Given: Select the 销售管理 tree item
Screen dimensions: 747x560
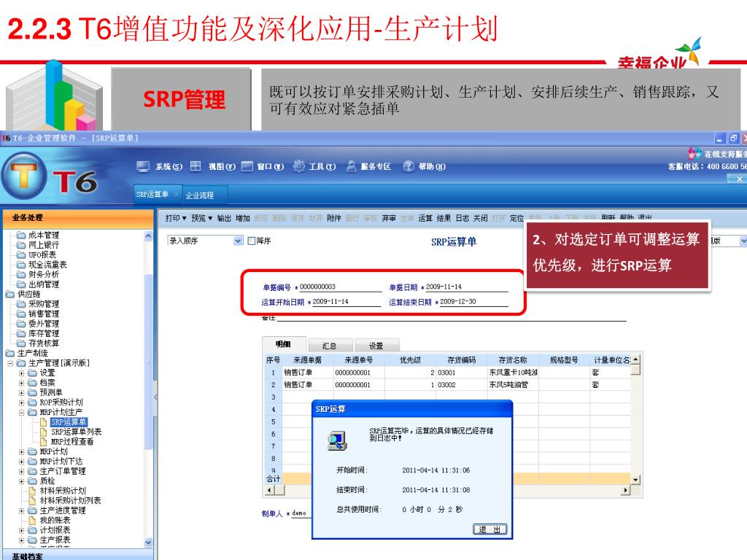Looking at the screenshot, I should pyautogui.click(x=44, y=314).
